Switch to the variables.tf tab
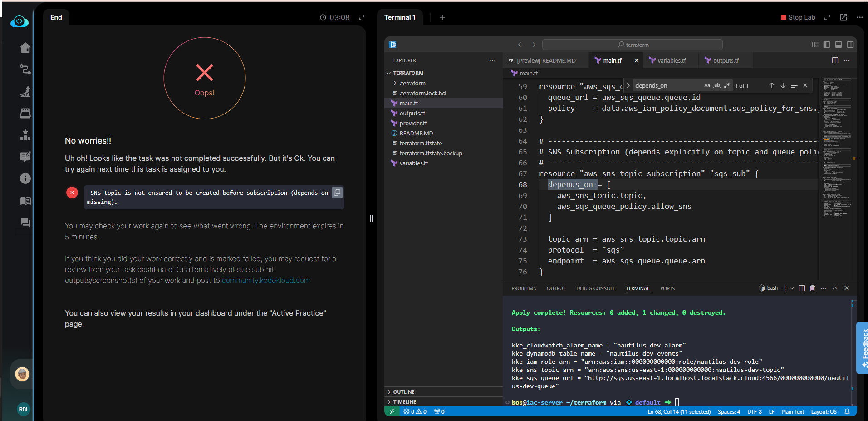 click(x=671, y=60)
